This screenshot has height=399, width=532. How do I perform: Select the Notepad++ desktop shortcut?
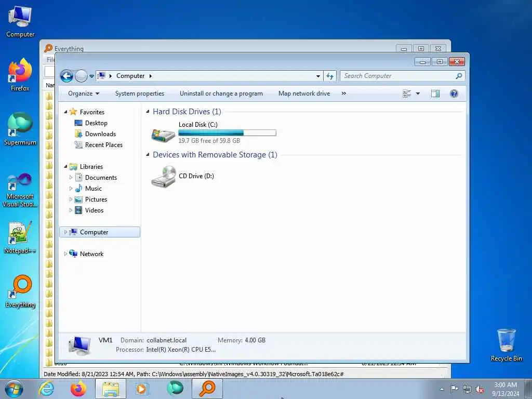tap(20, 237)
